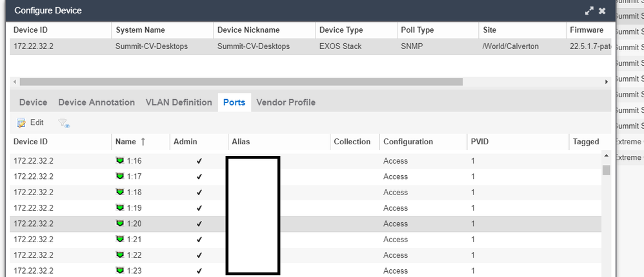644x277 pixels.
Task: Toggle Admin checkmark for port 1:19
Action: [199, 208]
